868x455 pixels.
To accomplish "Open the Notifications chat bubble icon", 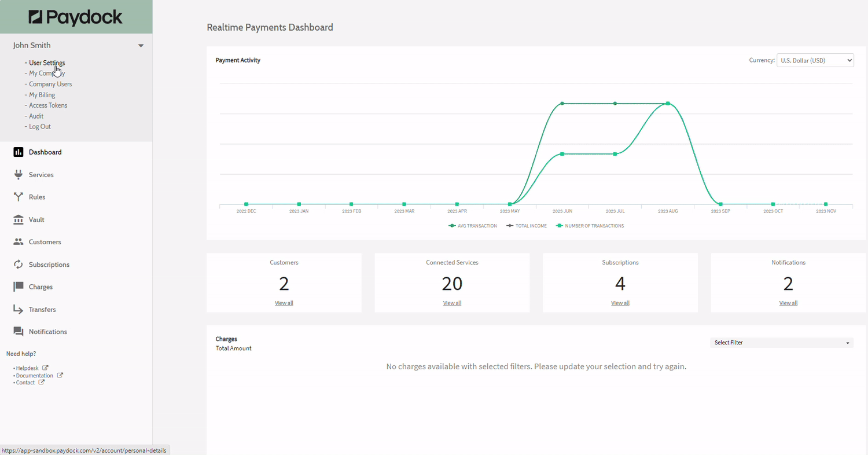I will (x=19, y=332).
